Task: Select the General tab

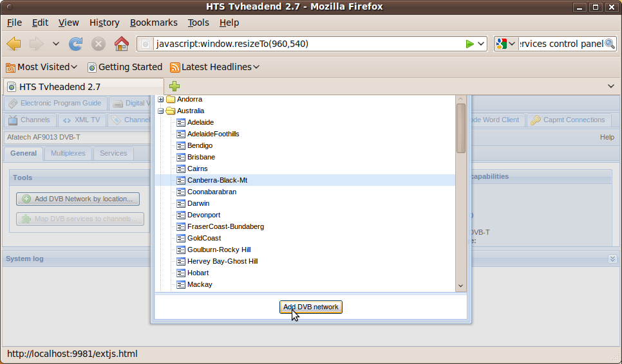Action: point(23,154)
